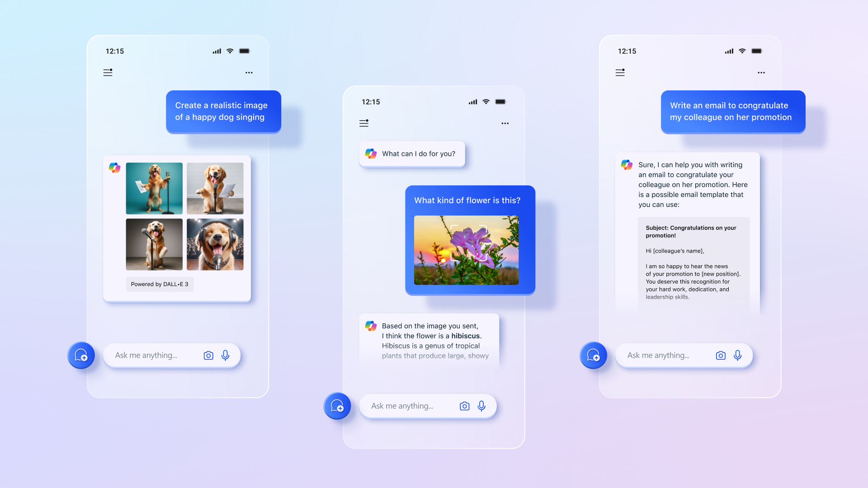Viewport: 868px width, 488px height.
Task: Toggle battery indicator on right phone
Action: click(x=758, y=51)
